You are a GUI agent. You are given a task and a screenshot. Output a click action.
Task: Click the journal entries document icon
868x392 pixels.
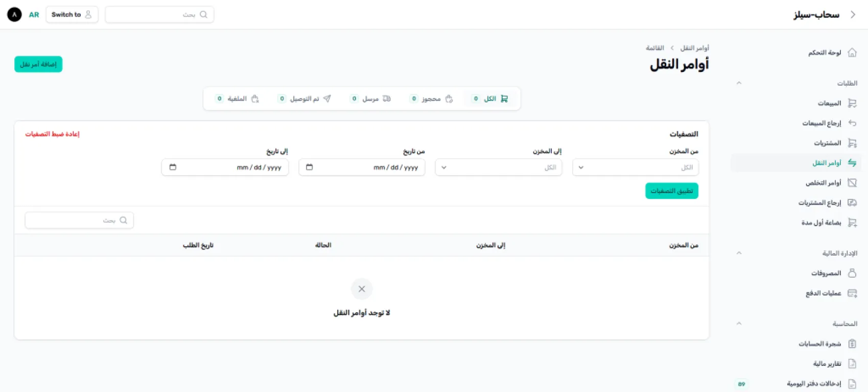pos(852,383)
